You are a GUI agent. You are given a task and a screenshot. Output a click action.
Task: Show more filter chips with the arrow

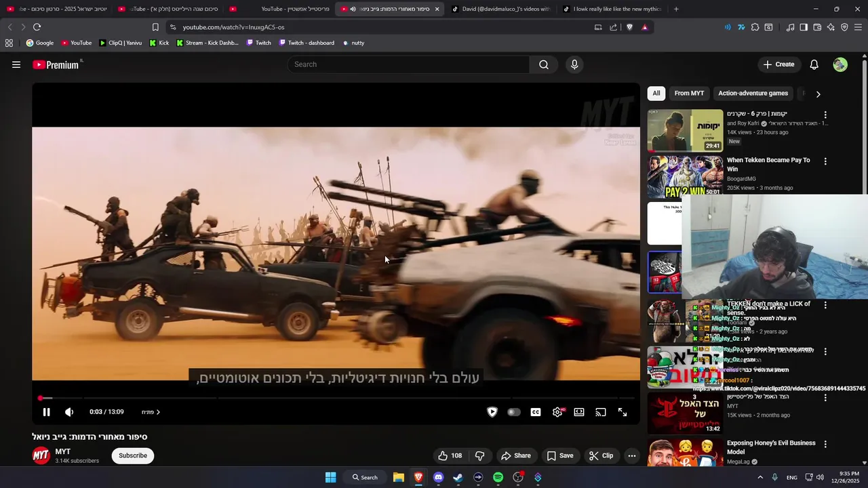tap(818, 94)
